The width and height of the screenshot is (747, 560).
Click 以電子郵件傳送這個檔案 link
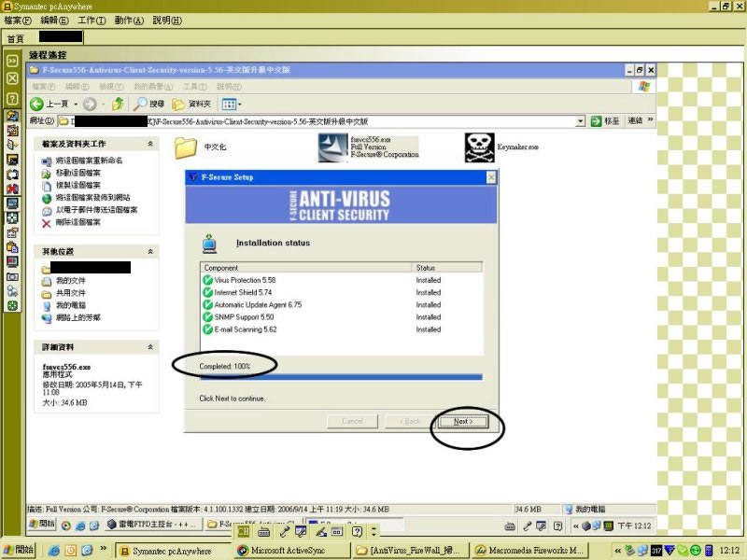(96, 210)
